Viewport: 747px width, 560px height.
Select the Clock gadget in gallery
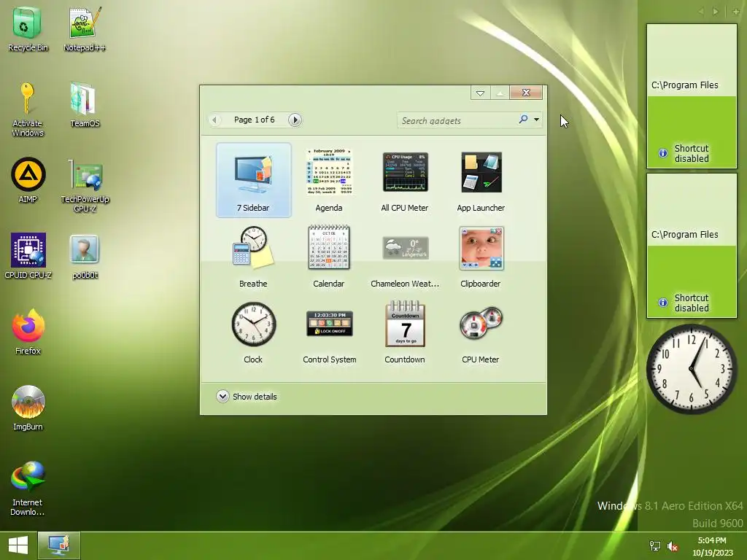pyautogui.click(x=253, y=332)
